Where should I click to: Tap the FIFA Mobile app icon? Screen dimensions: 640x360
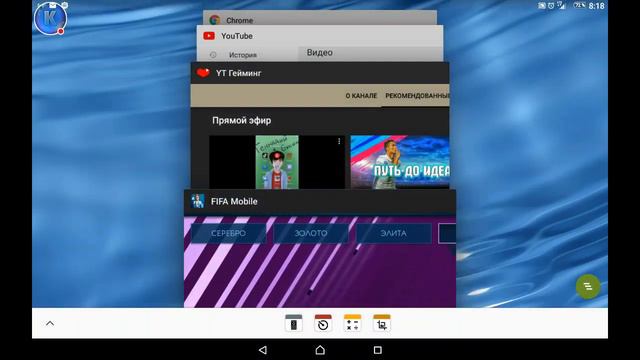pos(198,201)
